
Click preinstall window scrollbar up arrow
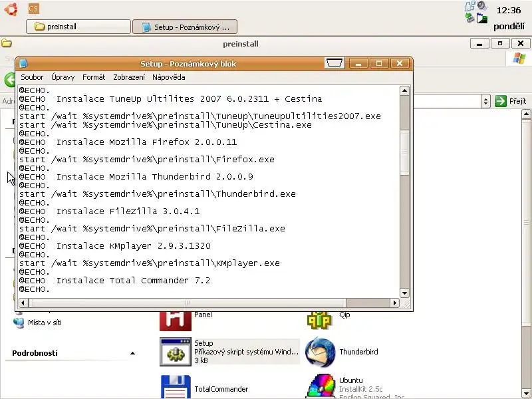click(x=526, y=114)
